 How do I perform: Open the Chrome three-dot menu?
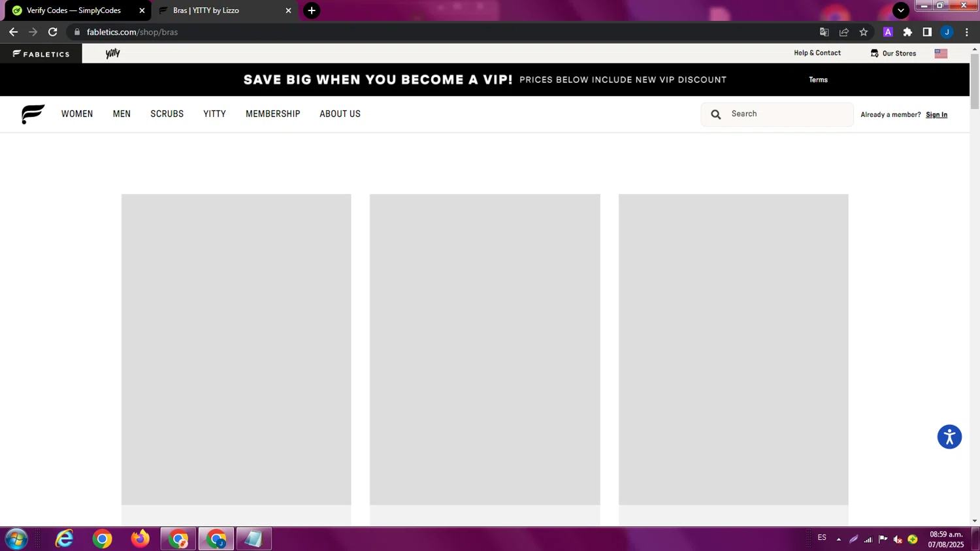coord(967,32)
